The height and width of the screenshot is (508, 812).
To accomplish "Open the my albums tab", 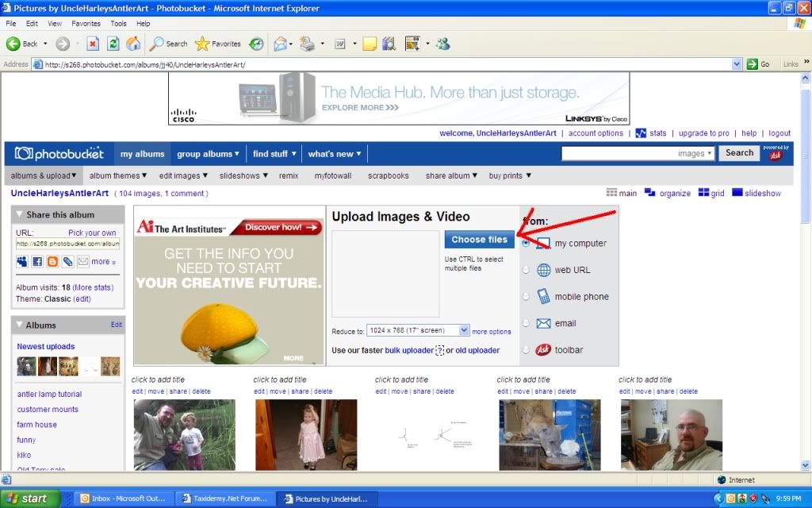I will click(143, 154).
